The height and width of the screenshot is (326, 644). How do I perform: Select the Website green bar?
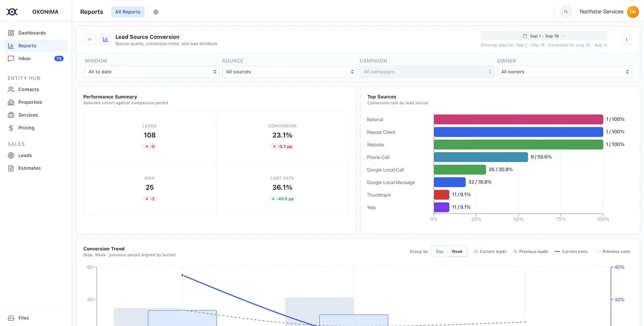518,144
